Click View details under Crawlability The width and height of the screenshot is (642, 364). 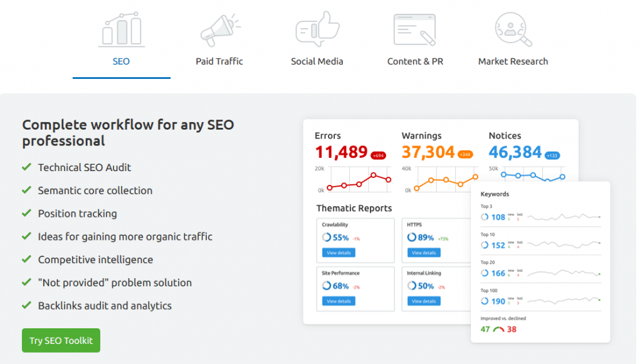click(x=339, y=253)
